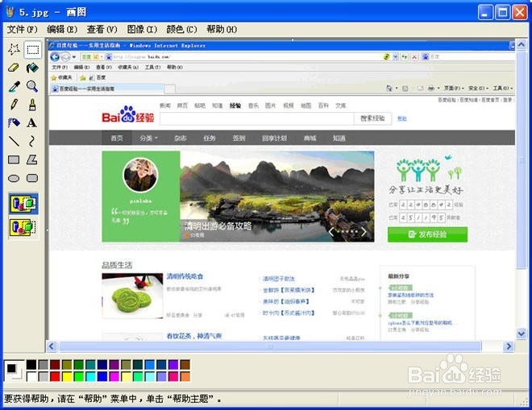Image resolution: width=532 pixels, height=410 pixels.
Task: Select the magenta color swatch
Action: click(114, 376)
